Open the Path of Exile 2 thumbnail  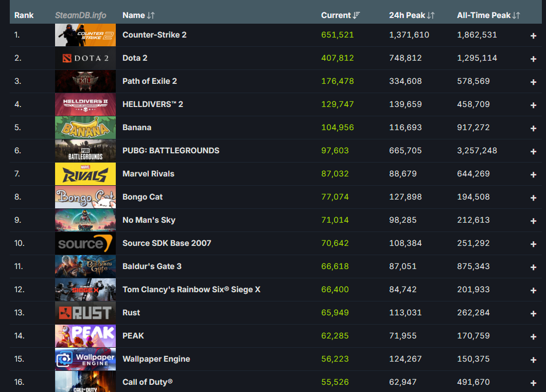tap(85, 81)
